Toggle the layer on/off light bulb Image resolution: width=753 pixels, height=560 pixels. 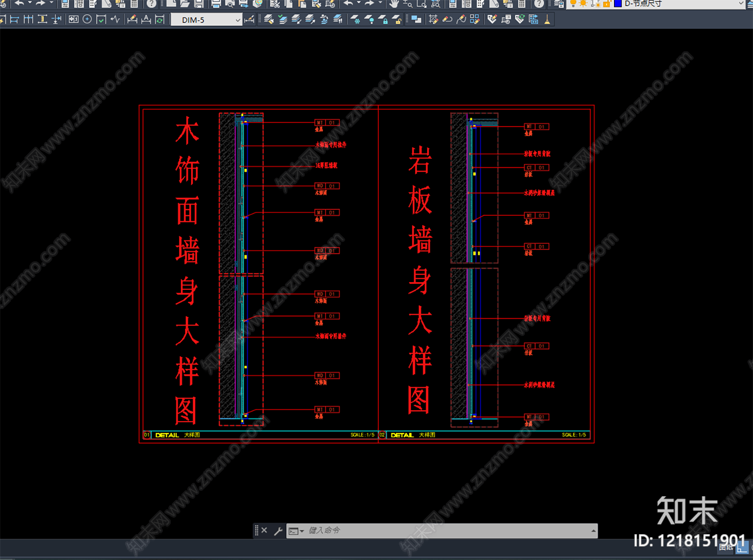point(573,3)
